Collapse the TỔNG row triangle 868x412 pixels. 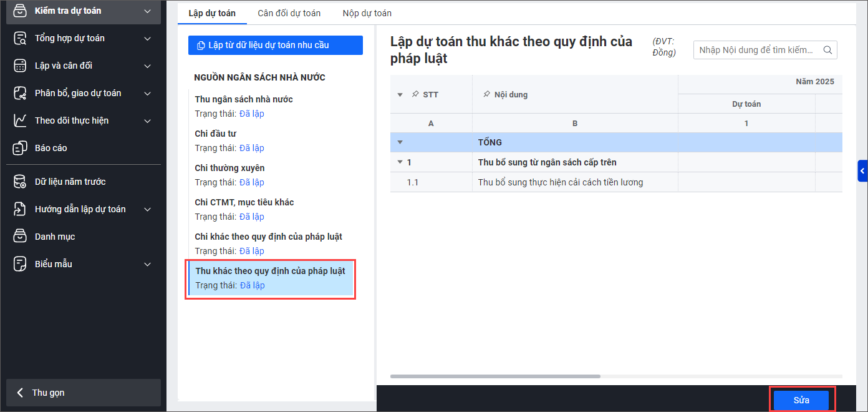[x=400, y=142]
